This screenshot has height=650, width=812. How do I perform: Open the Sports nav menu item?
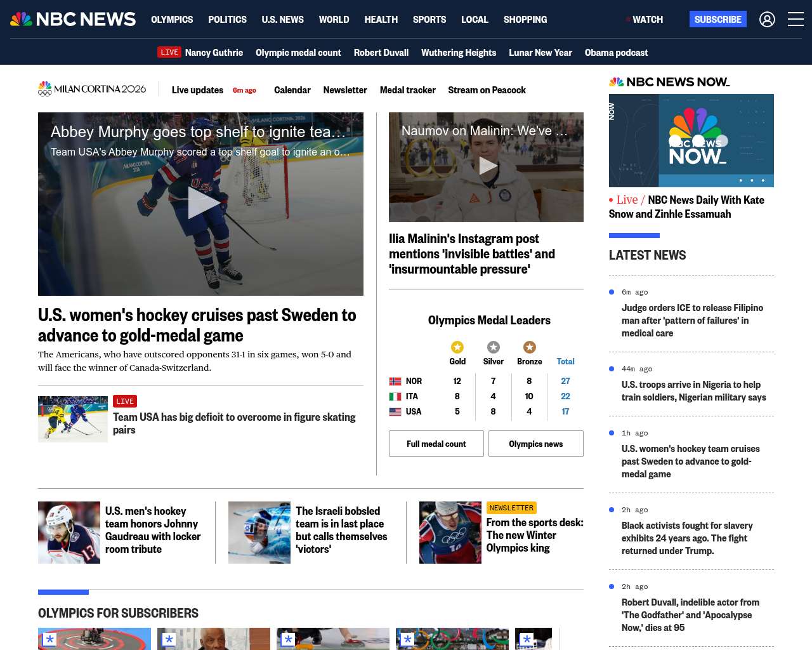tap(429, 20)
